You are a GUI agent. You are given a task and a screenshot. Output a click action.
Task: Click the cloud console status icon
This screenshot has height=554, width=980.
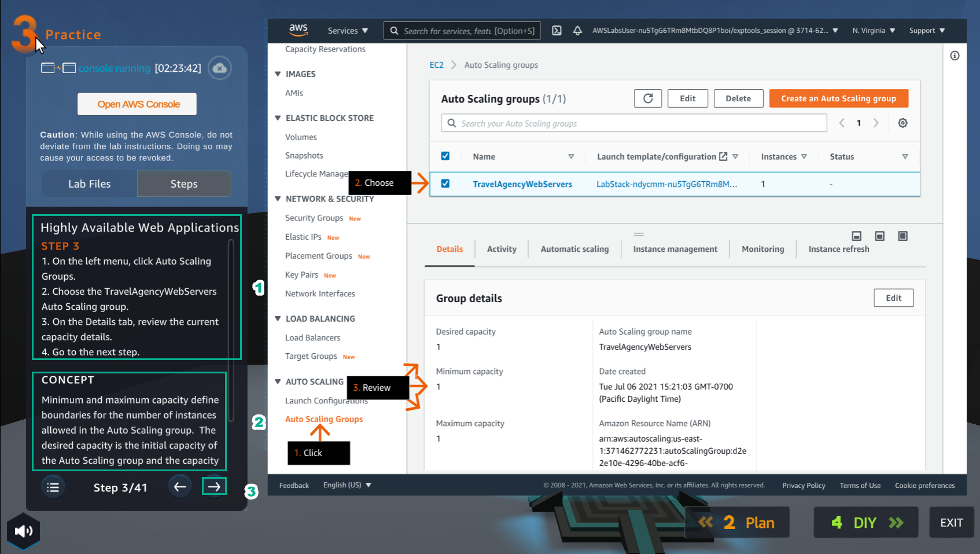pos(220,68)
